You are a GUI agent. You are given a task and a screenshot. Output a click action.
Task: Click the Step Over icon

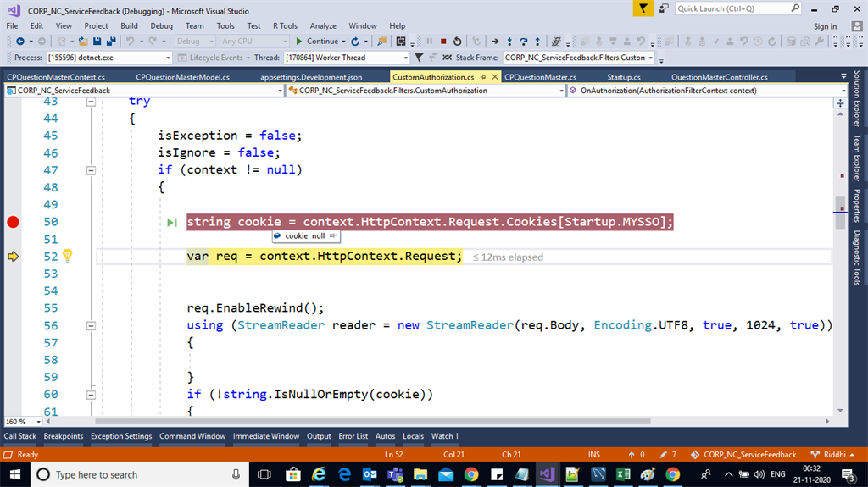(523, 42)
